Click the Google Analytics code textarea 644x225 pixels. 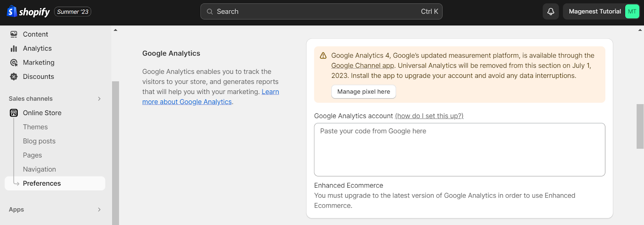460,149
